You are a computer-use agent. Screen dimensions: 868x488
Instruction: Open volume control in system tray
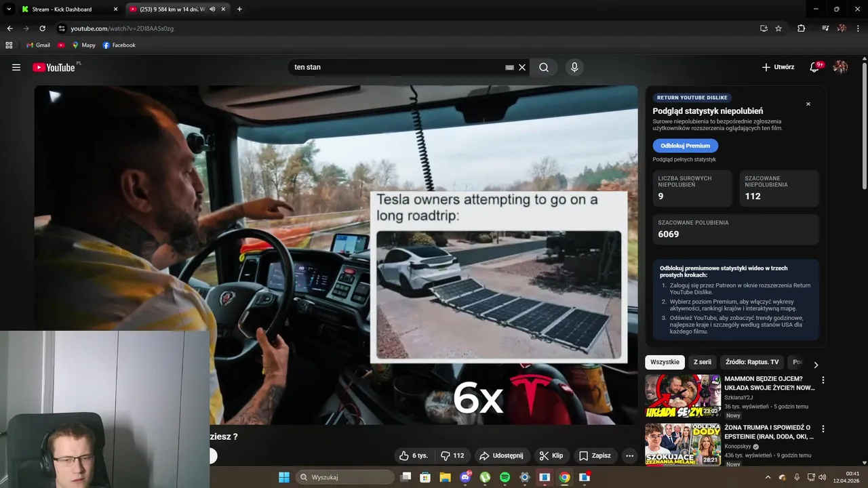point(823,477)
